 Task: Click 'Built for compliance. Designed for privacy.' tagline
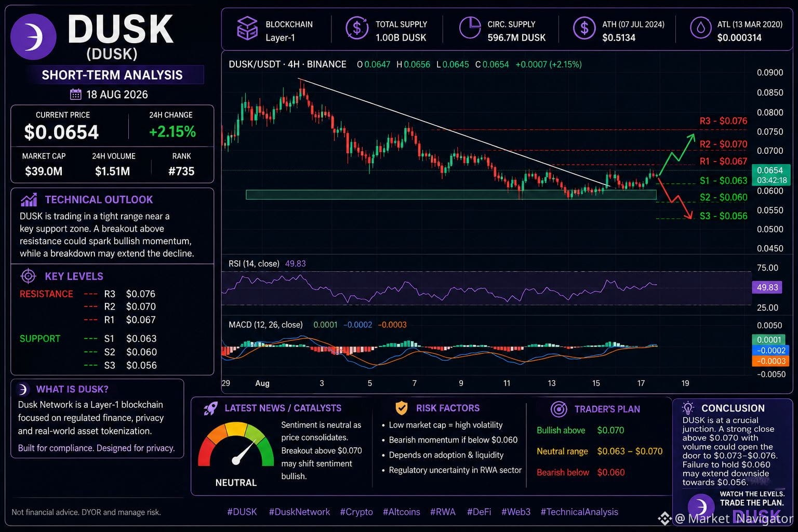(96, 448)
